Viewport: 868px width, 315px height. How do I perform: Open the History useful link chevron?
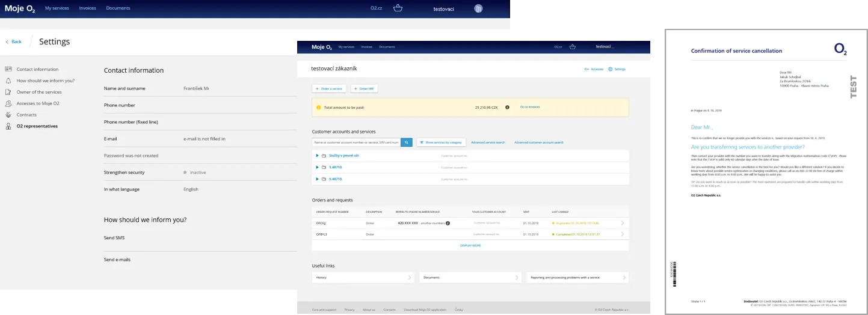(x=410, y=278)
